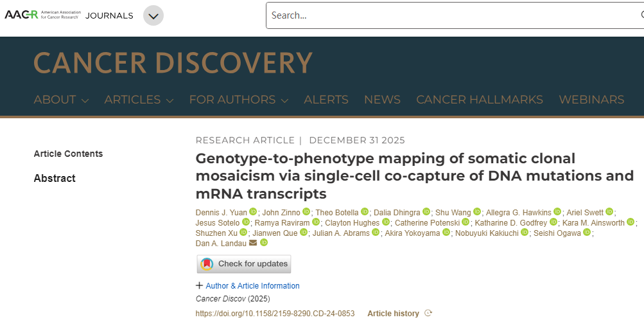The width and height of the screenshot is (644, 322).
Task: Select the WEBINARS navigation item
Action: (x=591, y=100)
